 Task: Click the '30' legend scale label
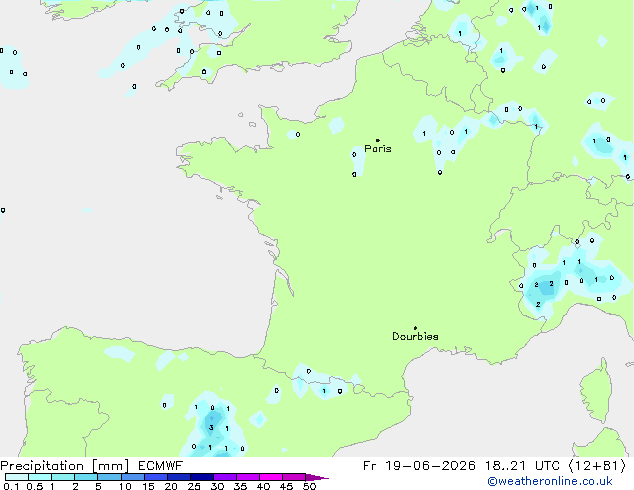point(217,486)
